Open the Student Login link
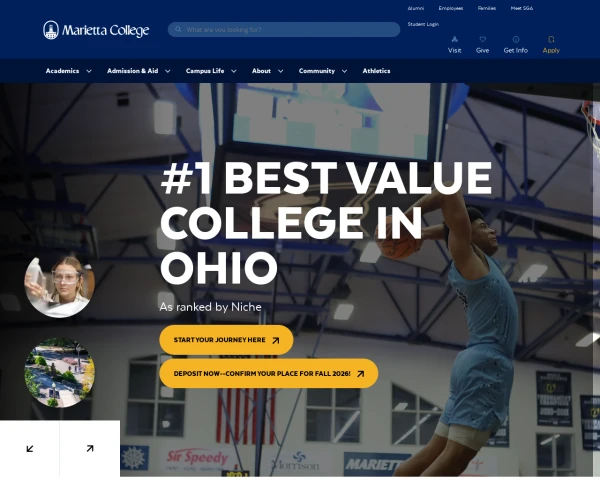 click(423, 24)
